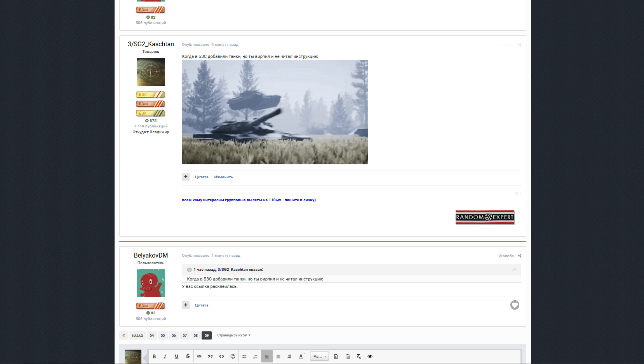Insert a numbered list
The height and width of the screenshot is (364, 644).
coord(255,356)
